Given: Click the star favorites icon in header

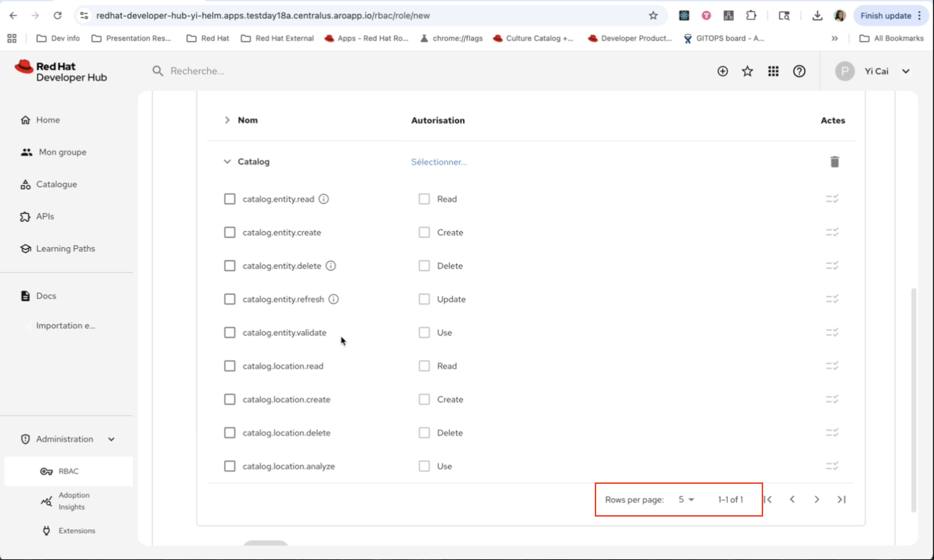Looking at the screenshot, I should click(x=747, y=71).
